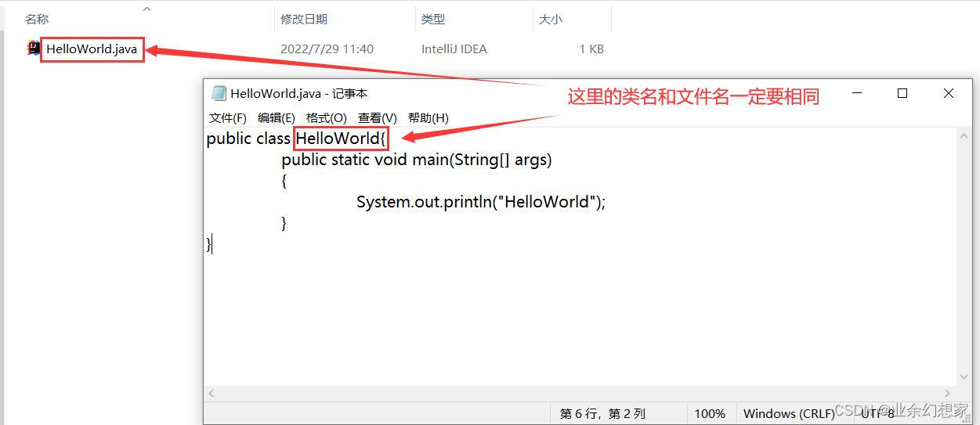Click the 1 KB size cell
The width and height of the screenshot is (980, 425).
point(591,49)
